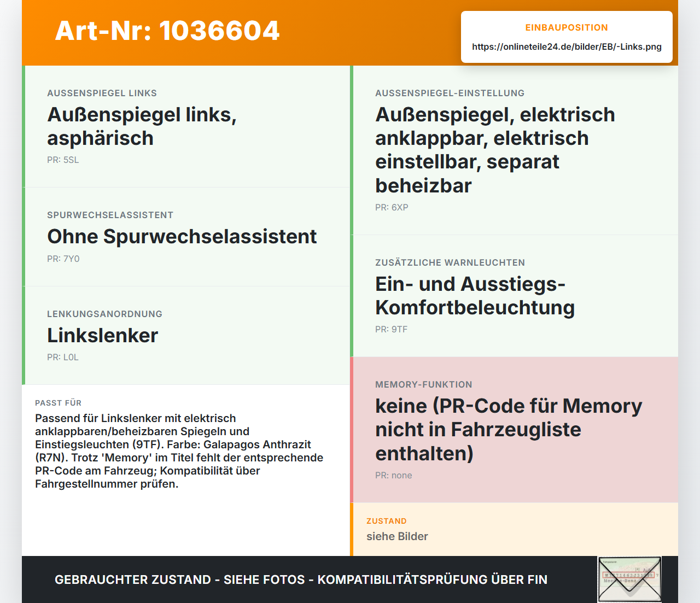Click the Linkslenker title
This screenshot has width=700, height=603.
102,335
